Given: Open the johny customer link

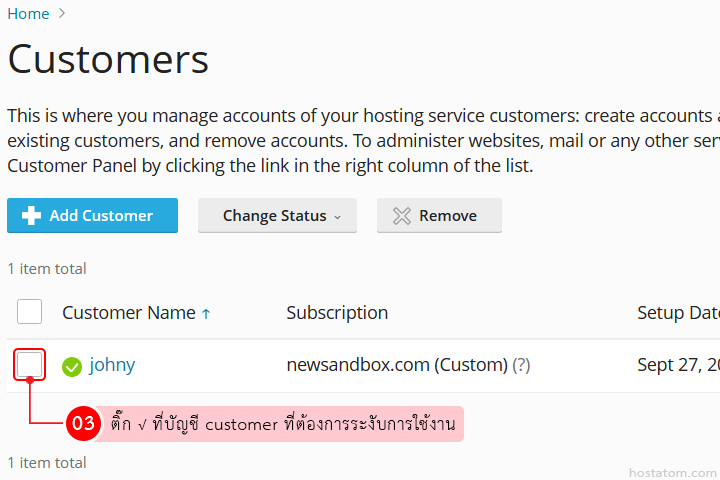Looking at the screenshot, I should click(112, 365).
